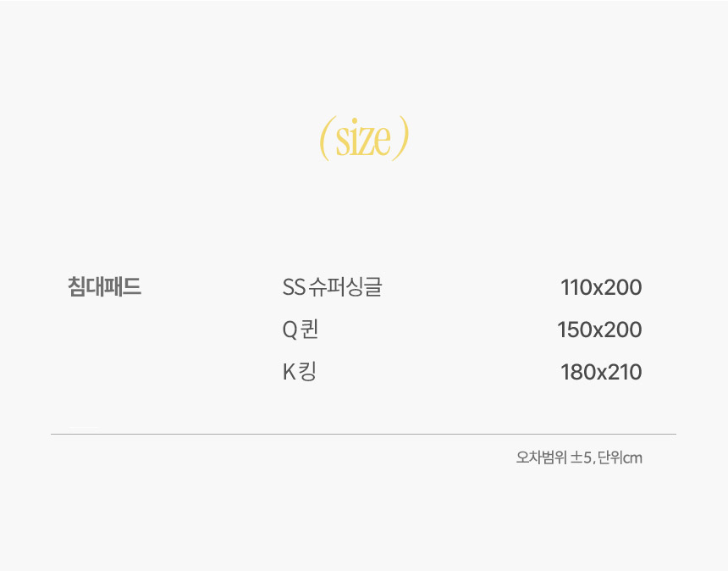Screen dimensions: 728x571
Task: Click the 단위cm unit note
Action: coord(620,457)
